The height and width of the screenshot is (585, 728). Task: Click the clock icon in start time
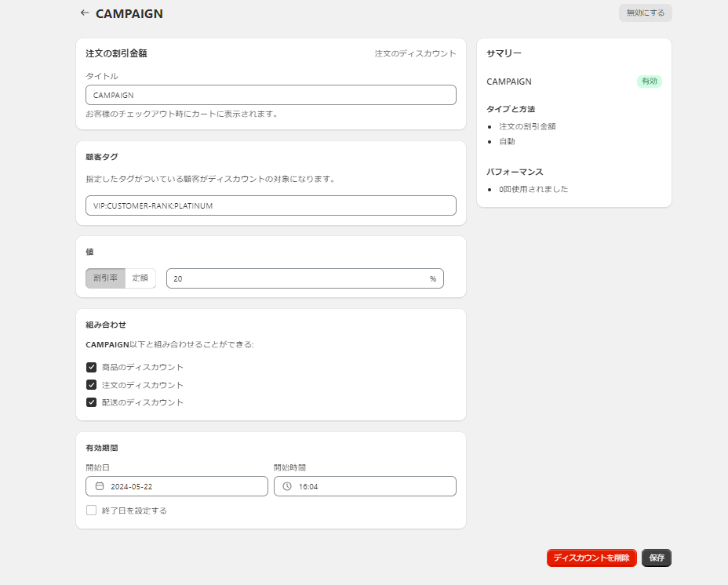[287, 486]
